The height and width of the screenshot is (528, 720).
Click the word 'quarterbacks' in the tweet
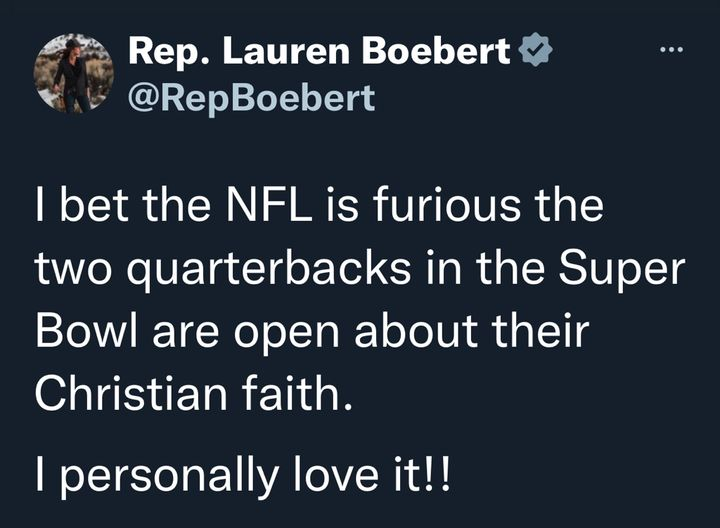tap(269, 271)
